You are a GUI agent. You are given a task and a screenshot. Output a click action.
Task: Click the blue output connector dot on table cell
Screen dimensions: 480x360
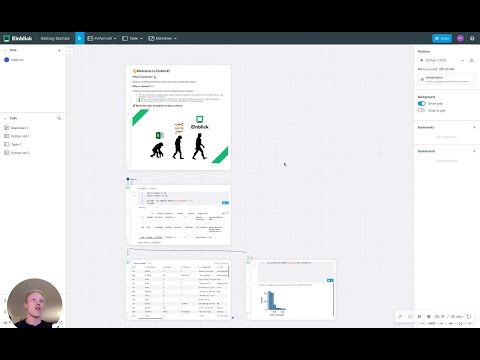(233, 318)
